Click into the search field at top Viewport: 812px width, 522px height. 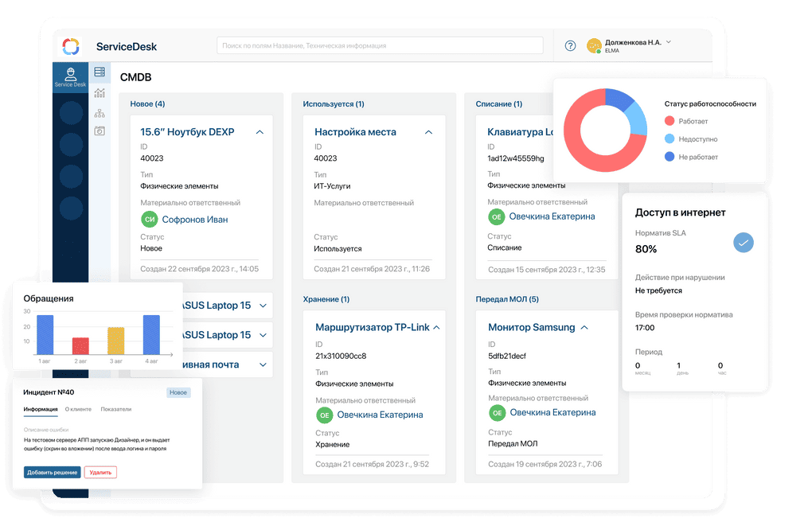pos(380,46)
